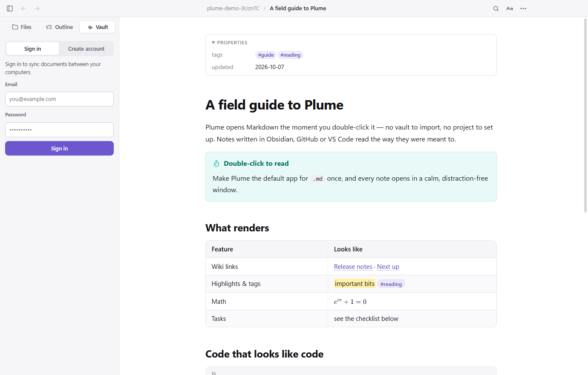Follow the Release notes wiki link
This screenshot has height=375, width=588.
point(353,267)
